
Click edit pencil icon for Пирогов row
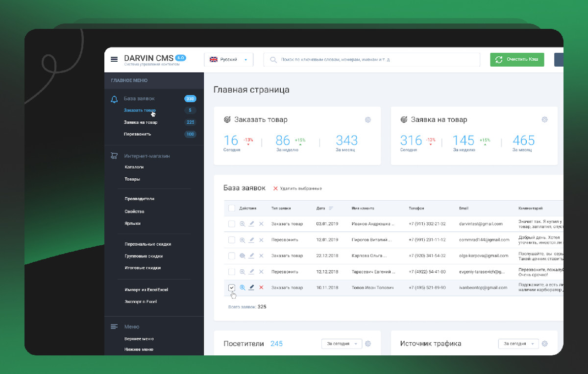coord(251,240)
